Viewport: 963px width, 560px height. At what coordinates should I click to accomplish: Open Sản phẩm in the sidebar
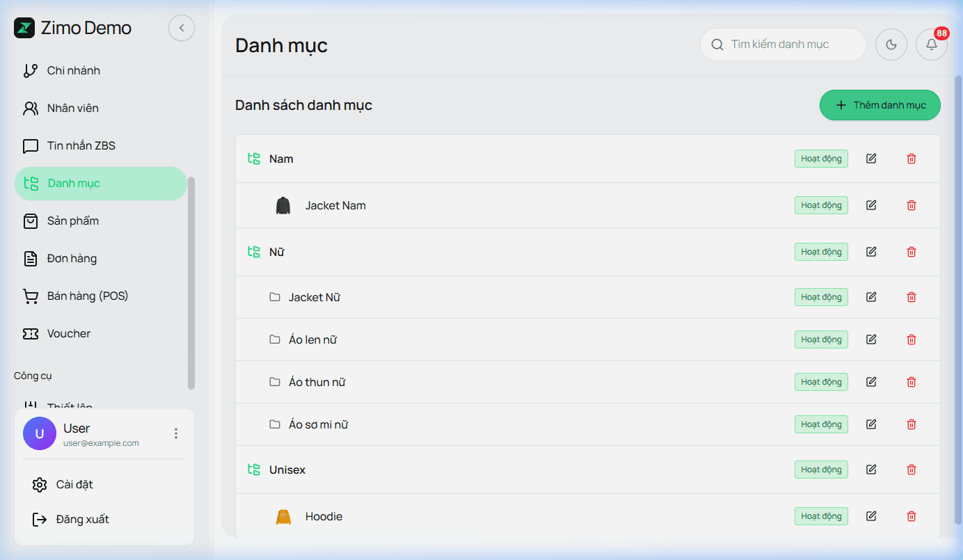73,221
